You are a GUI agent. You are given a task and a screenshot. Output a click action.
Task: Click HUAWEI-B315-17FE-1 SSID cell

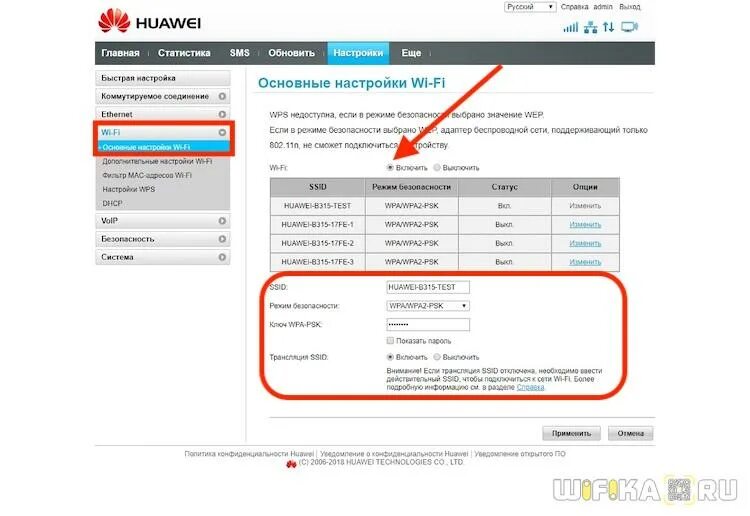point(318,224)
